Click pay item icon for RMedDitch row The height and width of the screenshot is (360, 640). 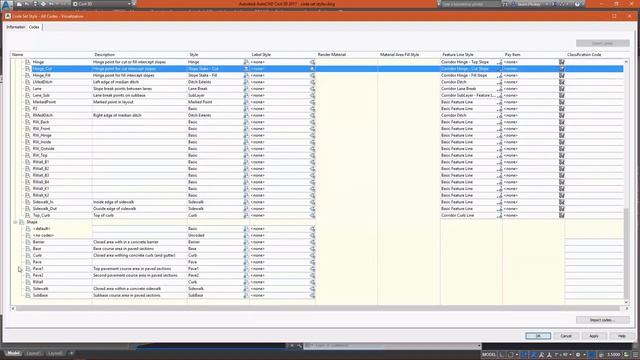click(x=562, y=116)
